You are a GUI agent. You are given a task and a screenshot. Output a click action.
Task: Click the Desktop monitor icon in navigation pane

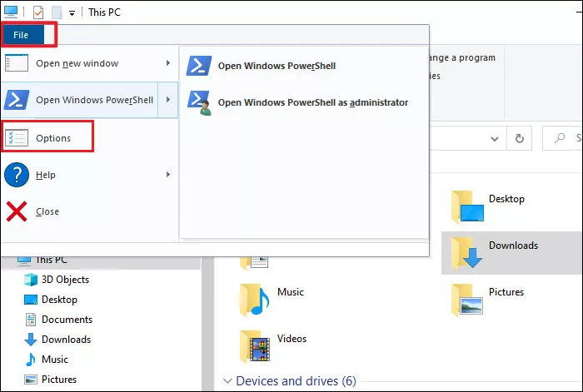click(31, 300)
